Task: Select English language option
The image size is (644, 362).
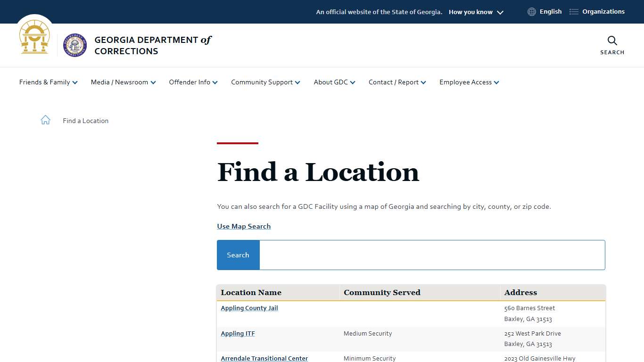Action: tap(551, 11)
